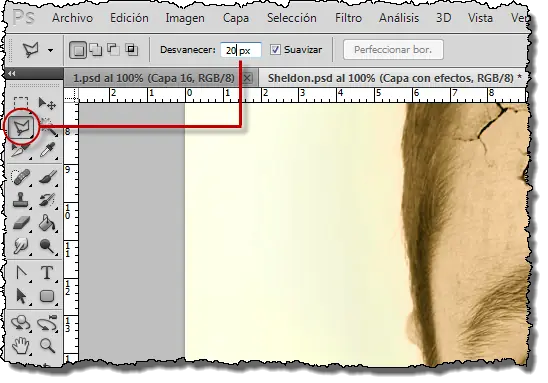Screen dimensions: 548x383
Task: Select the Path Selection arrow tool
Action: (x=21, y=296)
